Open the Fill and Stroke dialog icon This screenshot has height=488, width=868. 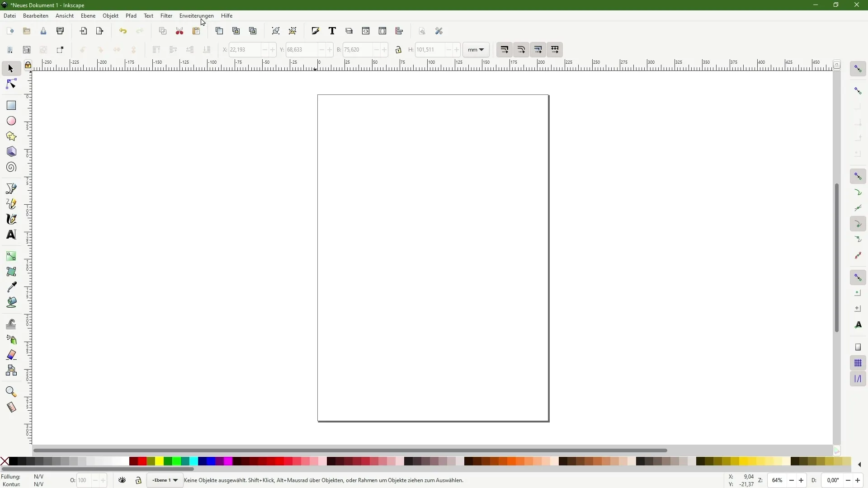(316, 31)
